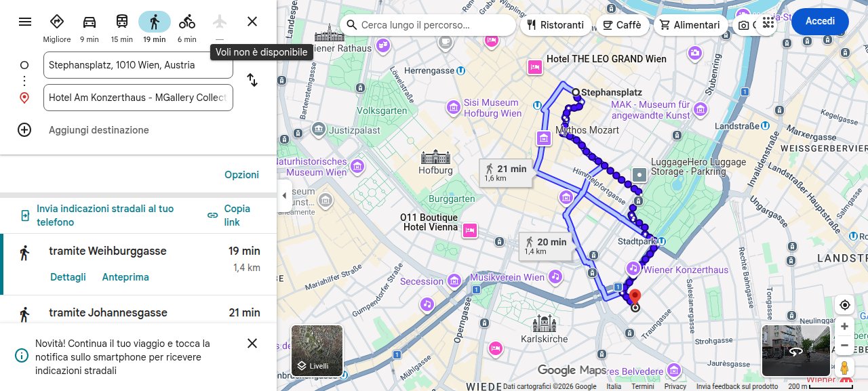Click the Italia footer link

(614, 386)
